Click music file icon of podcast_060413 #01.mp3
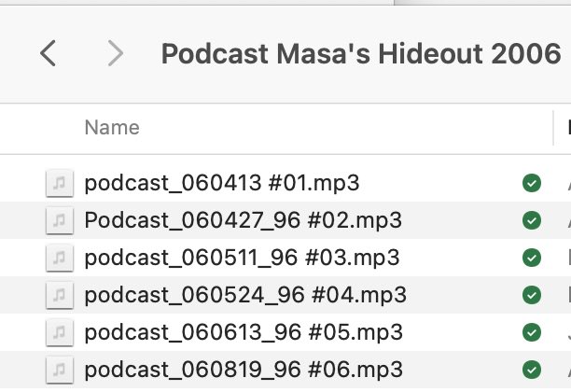The width and height of the screenshot is (571, 392). [60, 183]
